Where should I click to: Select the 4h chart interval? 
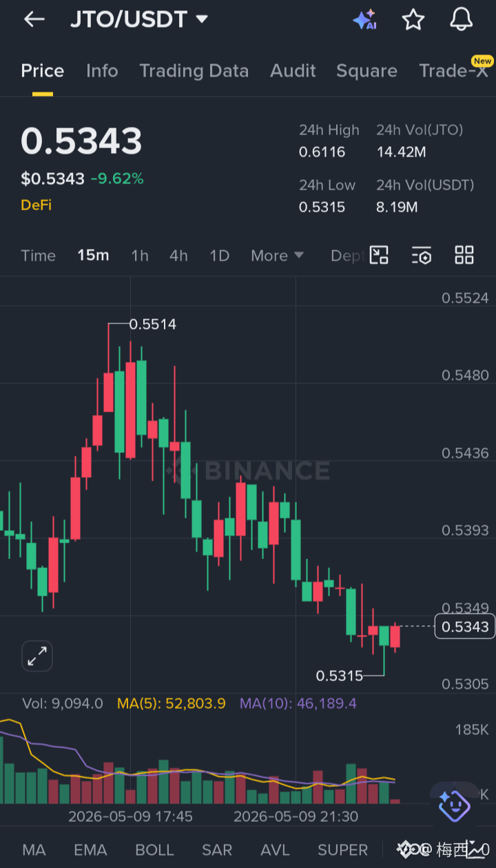tap(178, 256)
